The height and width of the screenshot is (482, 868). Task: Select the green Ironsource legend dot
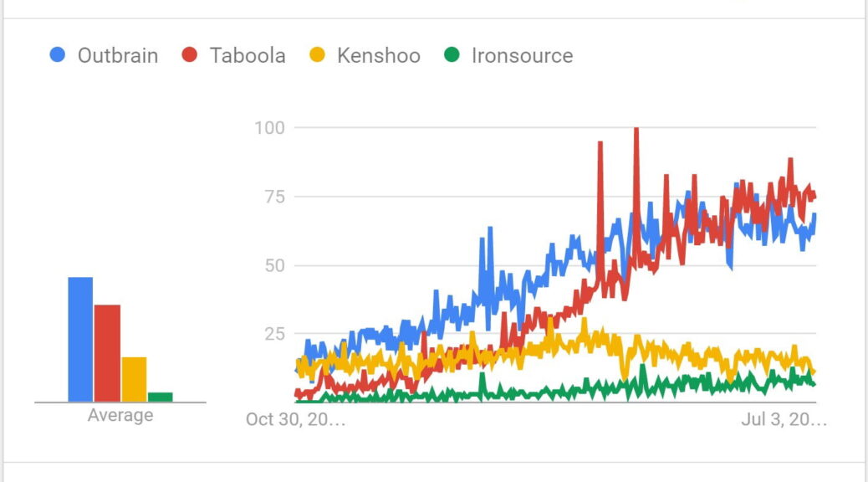click(452, 56)
